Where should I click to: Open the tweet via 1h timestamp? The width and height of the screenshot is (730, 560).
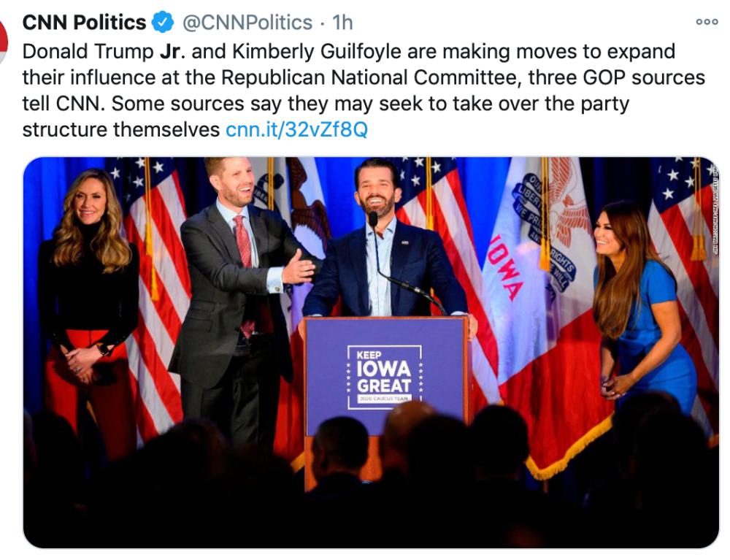(342, 23)
